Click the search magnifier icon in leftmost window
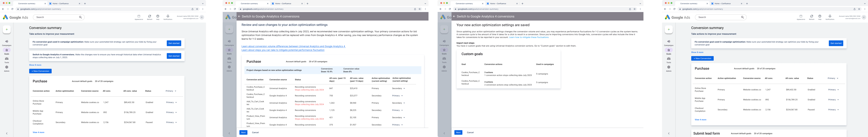The height and width of the screenshot is (137, 868). (x=80, y=17)
